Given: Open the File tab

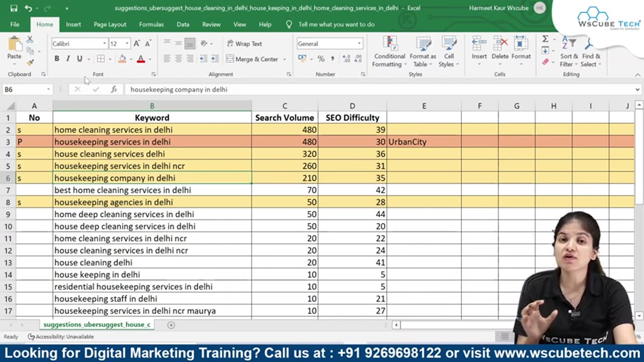Looking at the screenshot, I should [15, 24].
